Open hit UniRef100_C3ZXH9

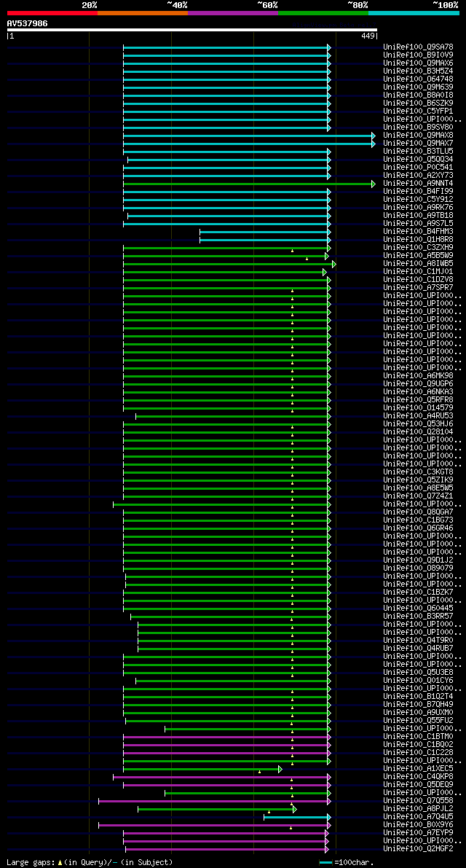click(418, 248)
